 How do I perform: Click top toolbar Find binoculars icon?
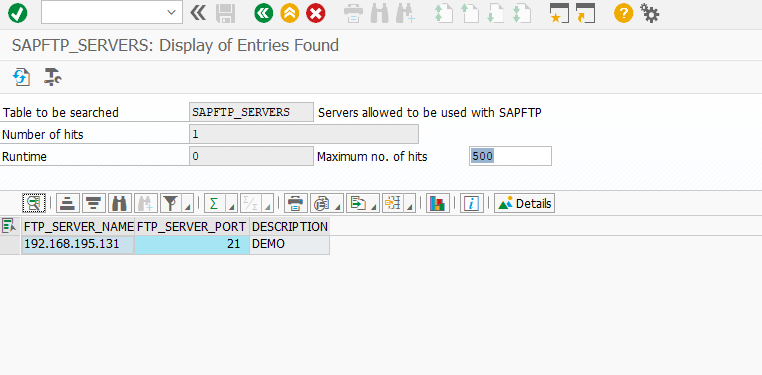pyautogui.click(x=379, y=14)
